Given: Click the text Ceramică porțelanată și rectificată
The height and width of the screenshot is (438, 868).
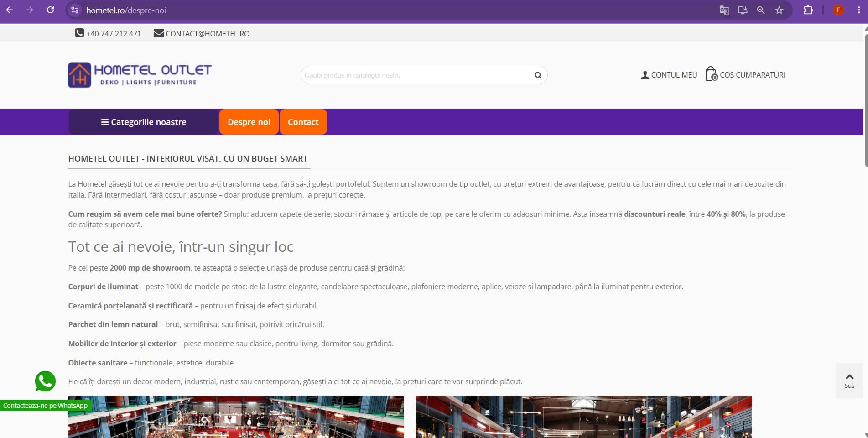Looking at the screenshot, I should point(130,306).
